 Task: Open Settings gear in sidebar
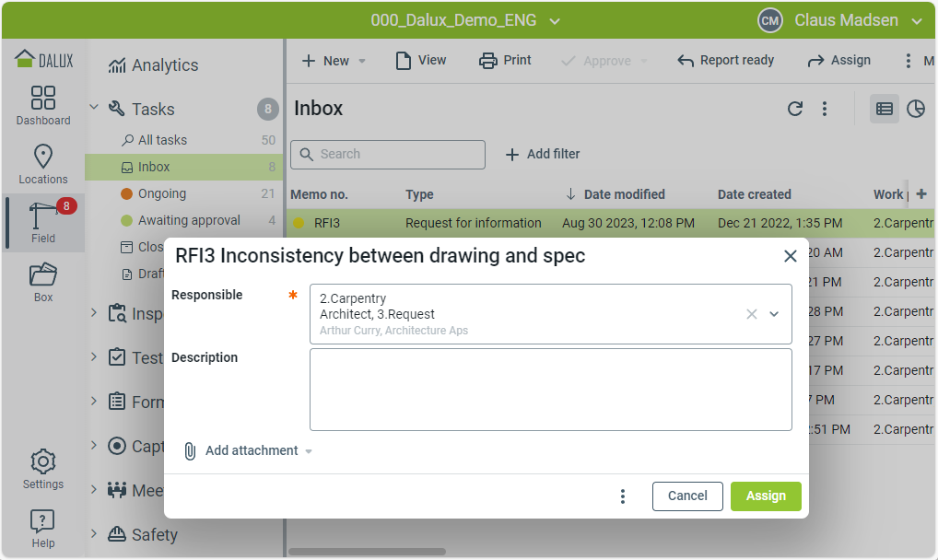pos(42,469)
